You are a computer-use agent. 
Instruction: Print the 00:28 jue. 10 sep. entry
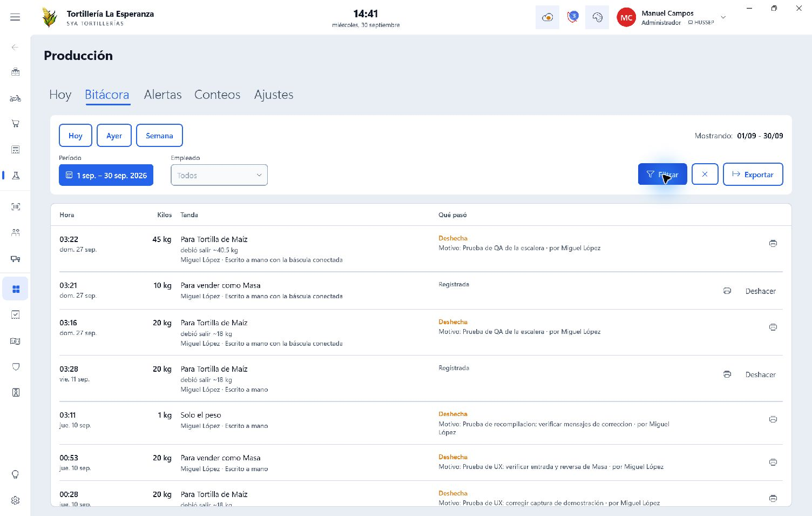pyautogui.click(x=773, y=498)
